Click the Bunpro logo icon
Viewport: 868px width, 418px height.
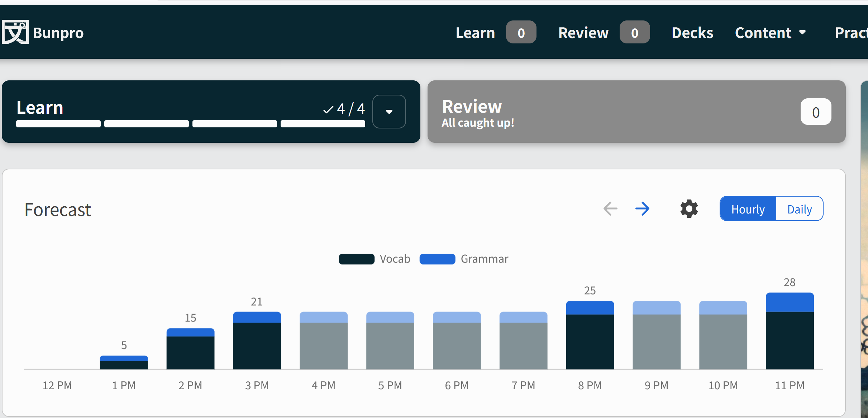[15, 32]
